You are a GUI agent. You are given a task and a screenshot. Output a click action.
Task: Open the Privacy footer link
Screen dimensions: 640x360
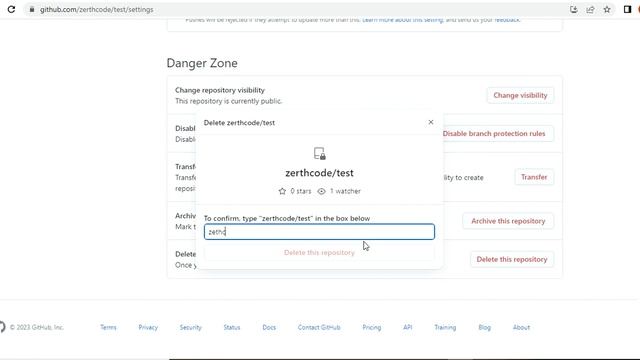pyautogui.click(x=148, y=327)
